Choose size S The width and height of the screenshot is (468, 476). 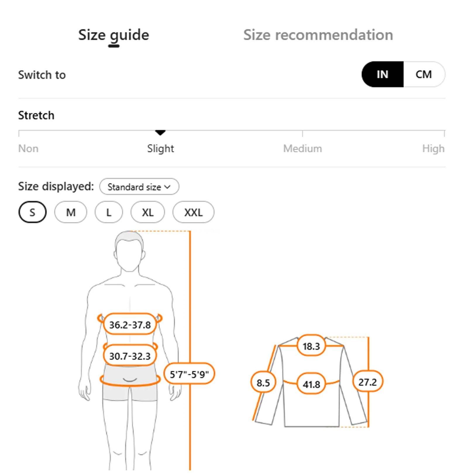point(32,212)
